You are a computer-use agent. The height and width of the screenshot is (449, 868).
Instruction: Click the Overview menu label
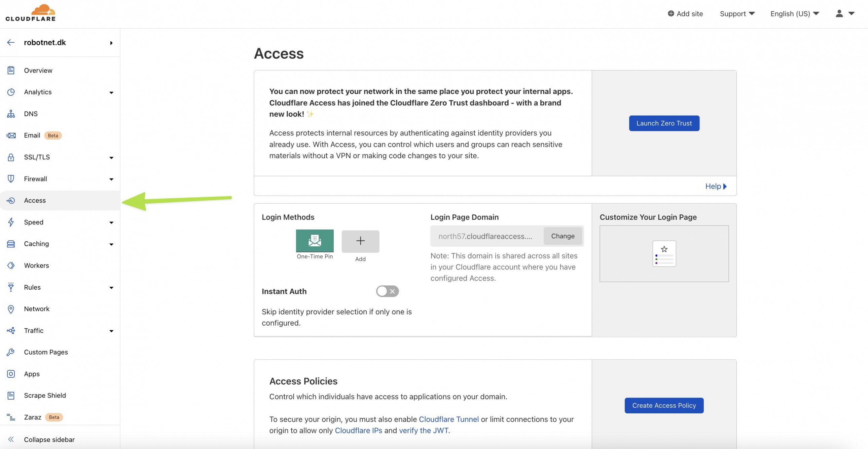tap(38, 70)
